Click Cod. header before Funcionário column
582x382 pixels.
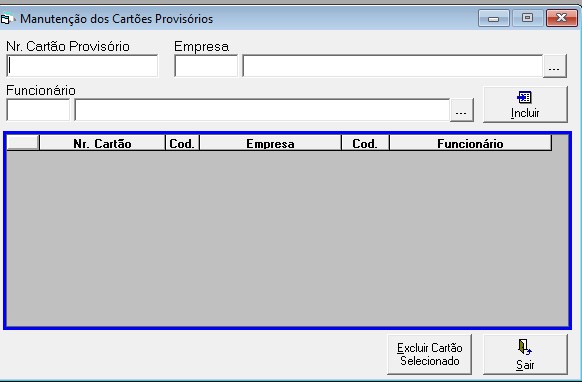[x=365, y=143]
